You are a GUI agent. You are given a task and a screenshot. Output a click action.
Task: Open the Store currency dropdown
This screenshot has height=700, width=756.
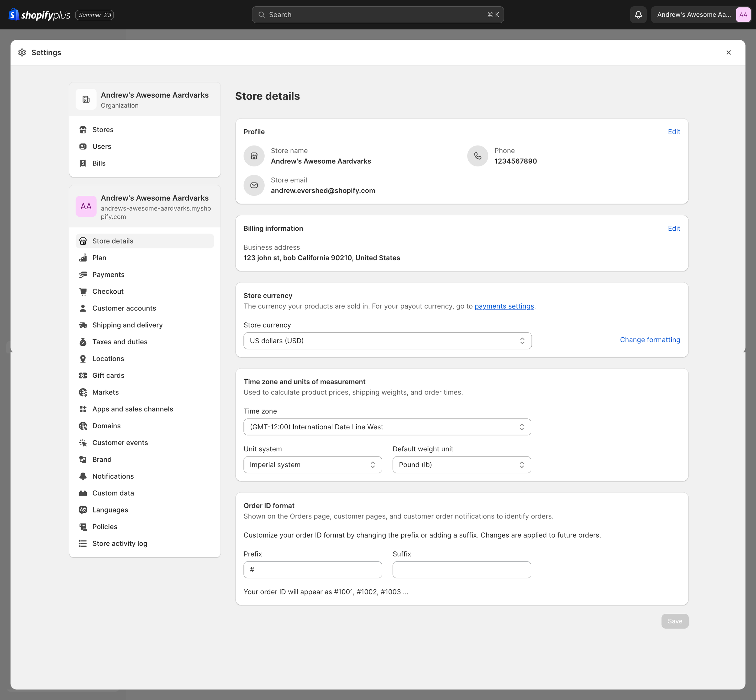click(387, 341)
